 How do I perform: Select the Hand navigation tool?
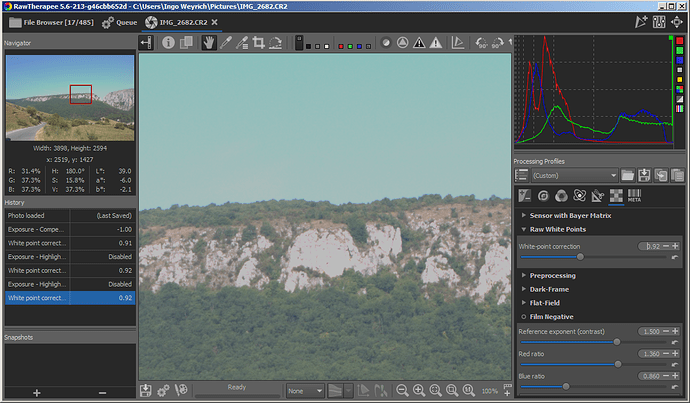pos(208,43)
